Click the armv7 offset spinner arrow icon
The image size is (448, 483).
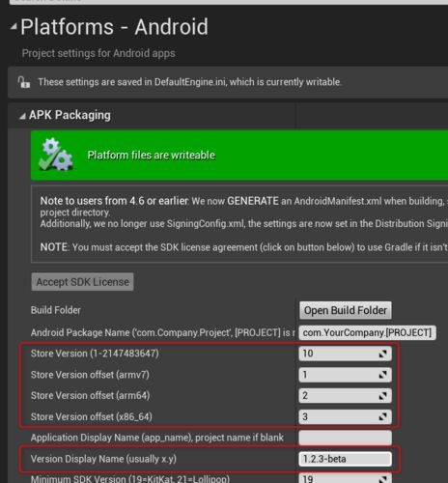tap(382, 375)
